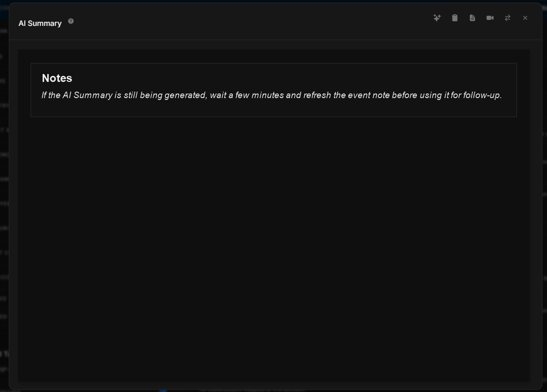Click the "AI Summary" dialog title
Image resolution: width=547 pixels, height=392 pixels.
pyautogui.click(x=40, y=23)
